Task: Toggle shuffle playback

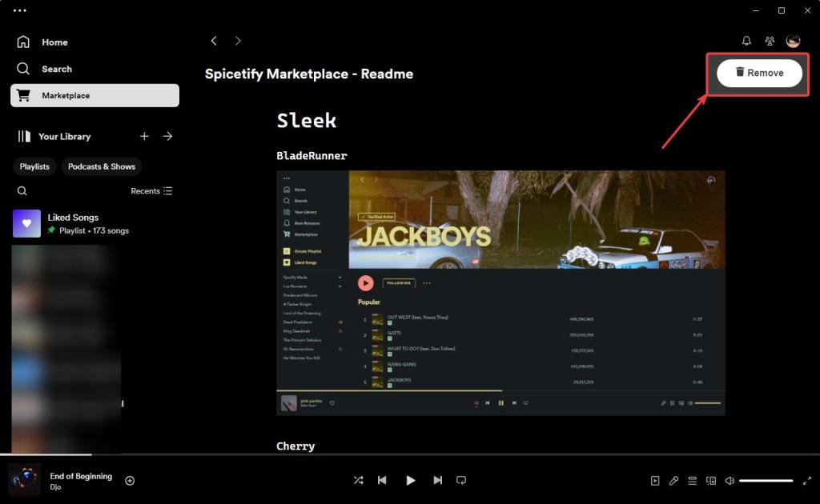Action: (x=358, y=480)
